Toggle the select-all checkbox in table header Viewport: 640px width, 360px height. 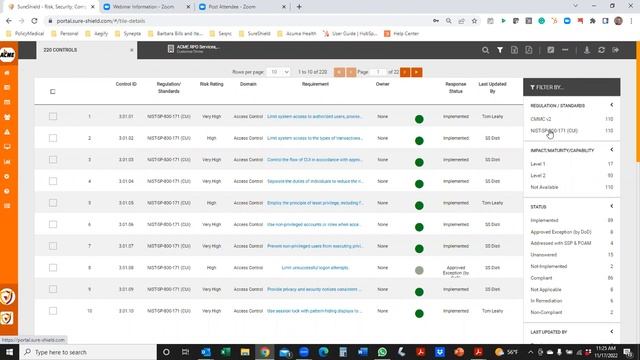[x=53, y=91]
